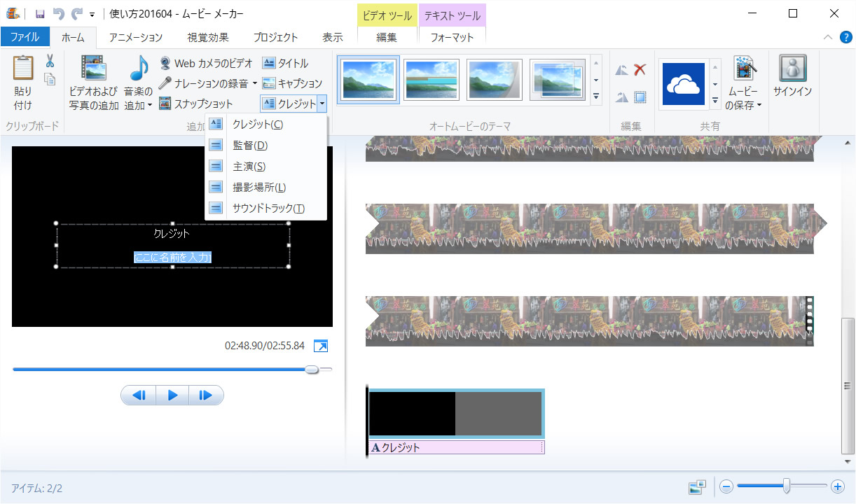Viewport: 856px width, 504px height.
Task: Step to the next frame
Action: pos(205,395)
